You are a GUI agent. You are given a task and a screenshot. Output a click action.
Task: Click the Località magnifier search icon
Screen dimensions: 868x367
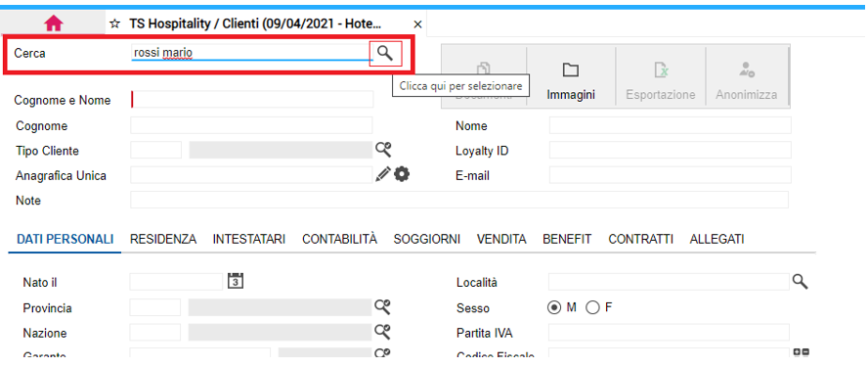801,282
